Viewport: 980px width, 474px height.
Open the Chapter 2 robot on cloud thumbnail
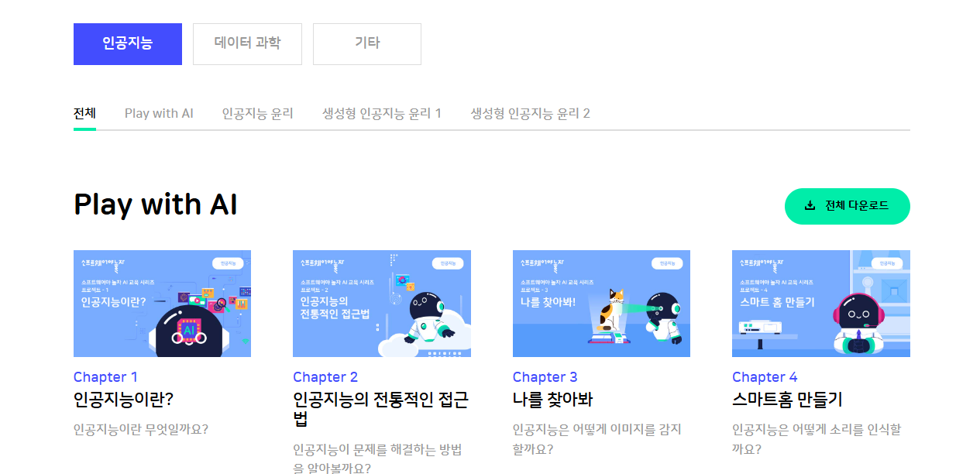[382, 304]
